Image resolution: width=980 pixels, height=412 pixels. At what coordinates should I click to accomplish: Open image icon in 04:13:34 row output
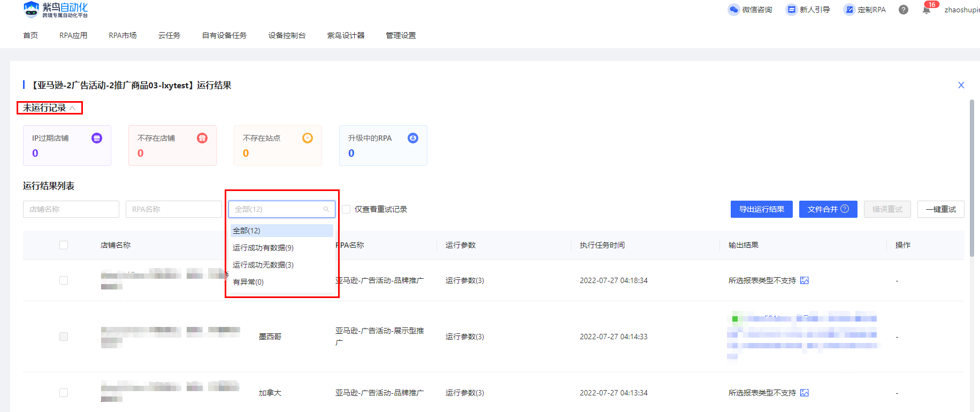(x=805, y=393)
